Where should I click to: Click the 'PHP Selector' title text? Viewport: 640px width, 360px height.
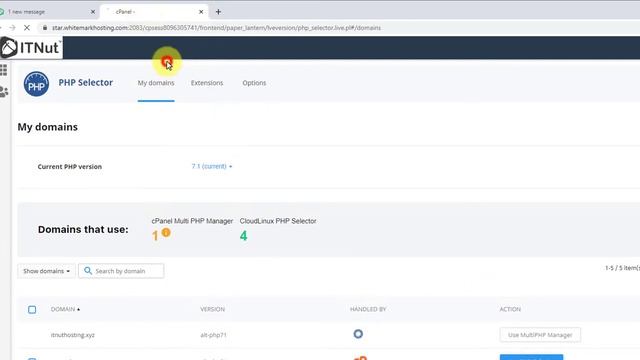(x=86, y=82)
